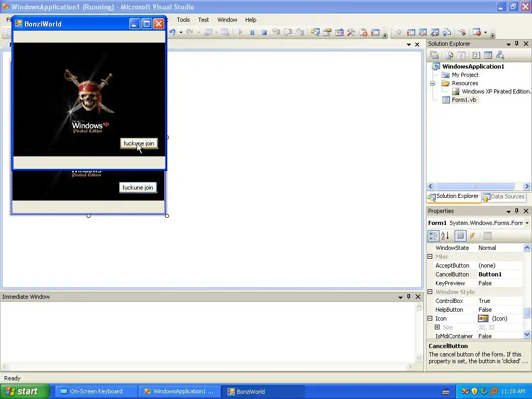Open Solution Explorer window position dropdown arrow
532x399 pixels.
click(508, 44)
